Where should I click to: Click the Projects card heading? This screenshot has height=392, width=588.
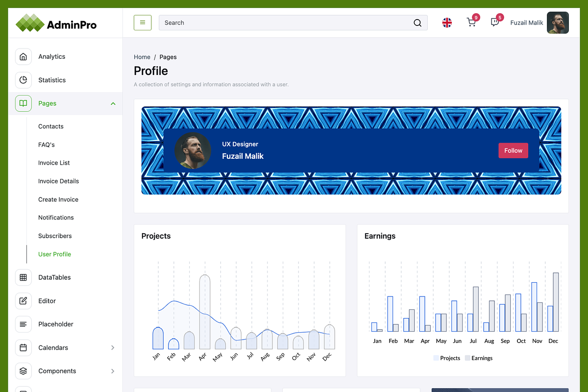156,236
